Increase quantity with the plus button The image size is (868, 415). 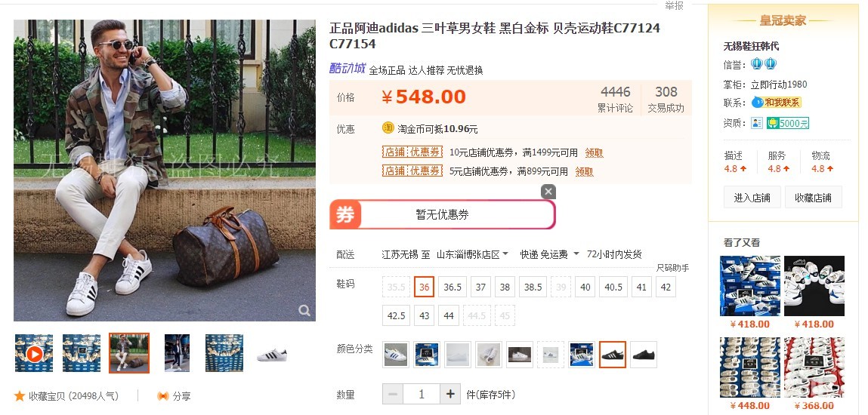[x=450, y=394]
